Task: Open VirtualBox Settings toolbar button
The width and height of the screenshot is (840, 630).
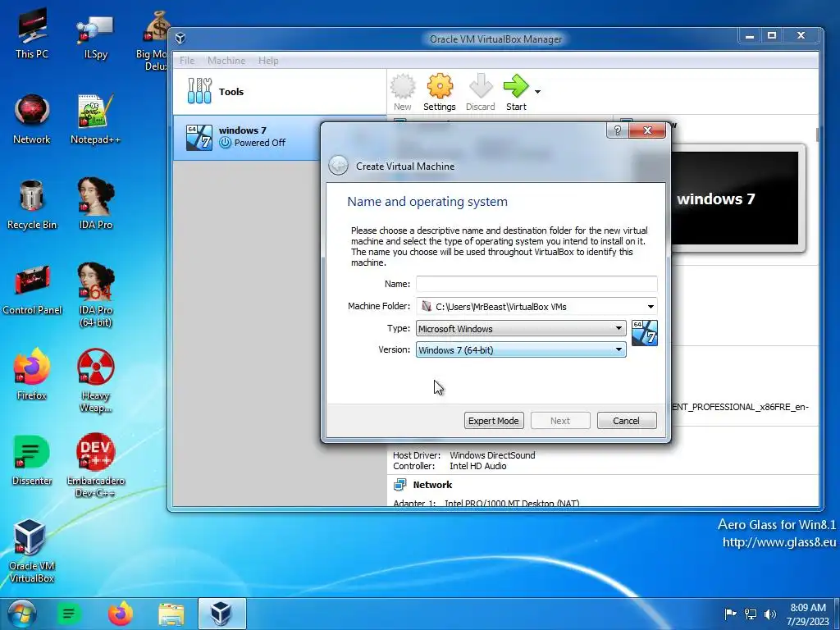Action: point(440,92)
